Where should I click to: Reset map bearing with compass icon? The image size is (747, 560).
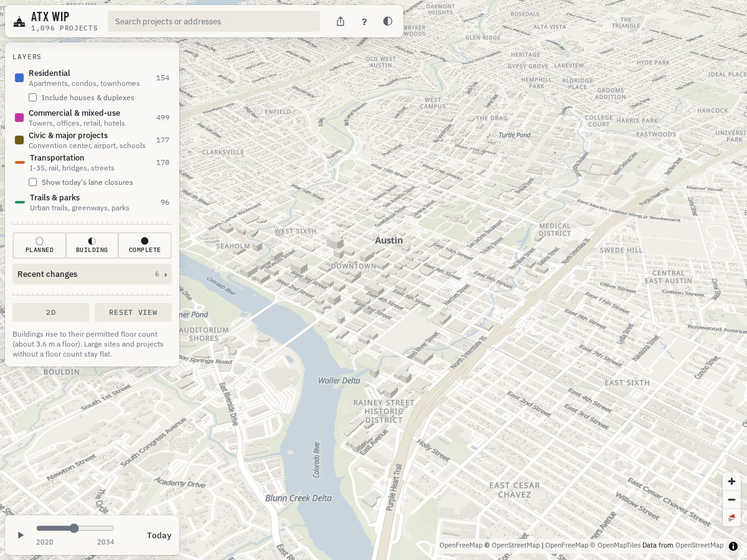(731, 517)
